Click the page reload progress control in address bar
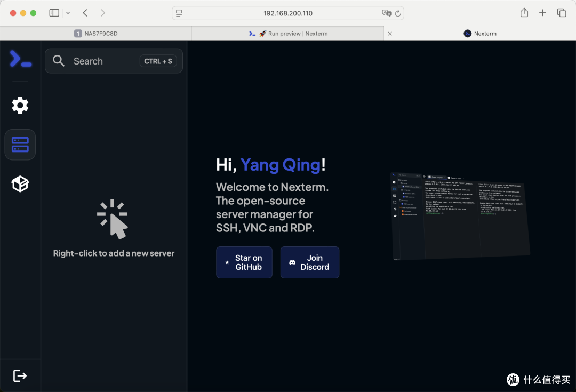576x392 pixels. coord(399,13)
